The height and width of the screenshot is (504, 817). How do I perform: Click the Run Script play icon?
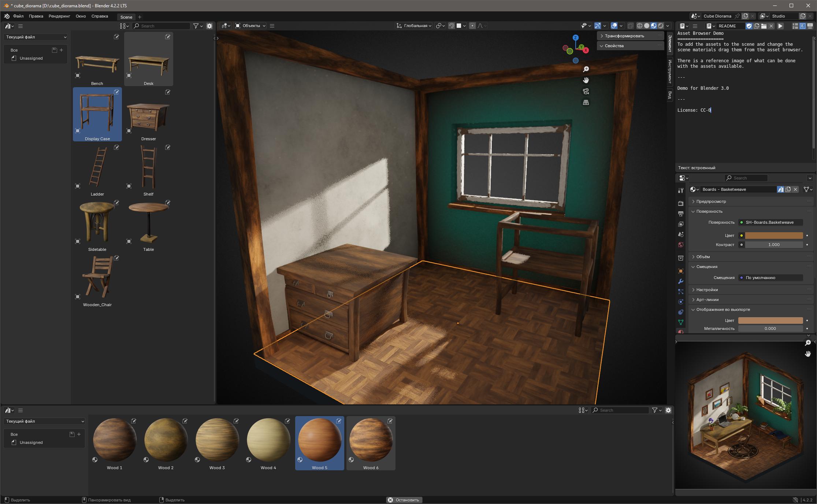click(780, 26)
